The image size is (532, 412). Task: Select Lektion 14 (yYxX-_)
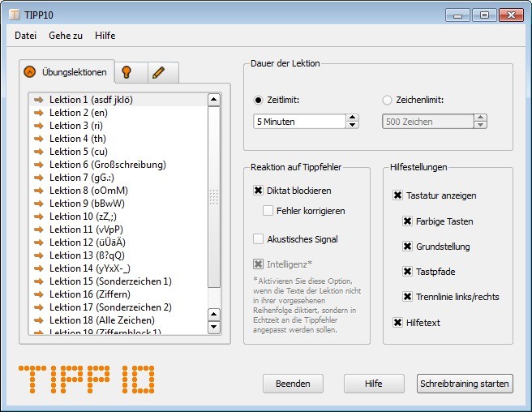tap(118, 268)
